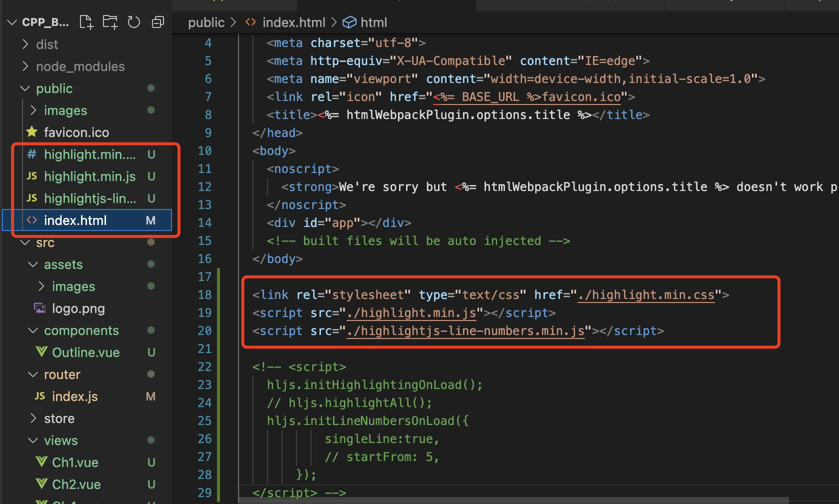
Task: Expand the images folder under assets
Action: (x=41, y=286)
